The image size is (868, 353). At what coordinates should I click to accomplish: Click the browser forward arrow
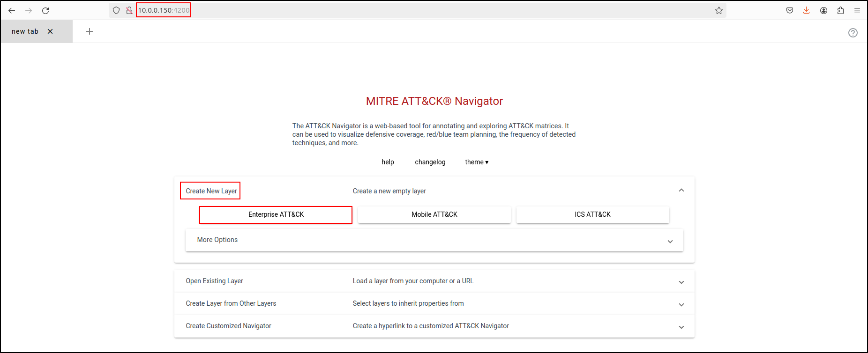point(29,10)
